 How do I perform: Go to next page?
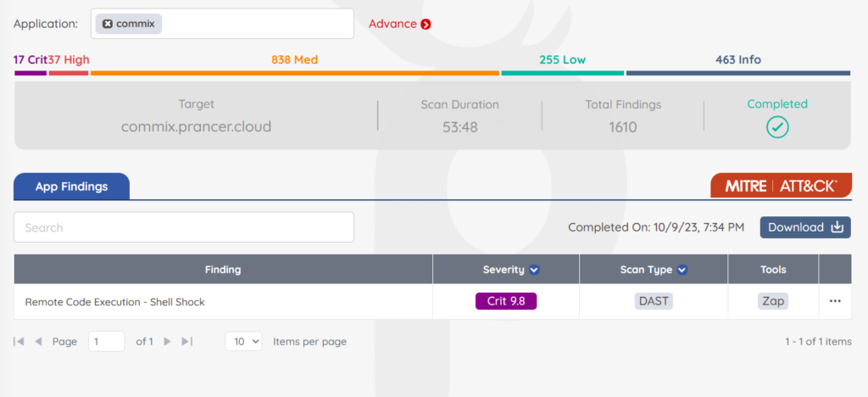tap(167, 342)
